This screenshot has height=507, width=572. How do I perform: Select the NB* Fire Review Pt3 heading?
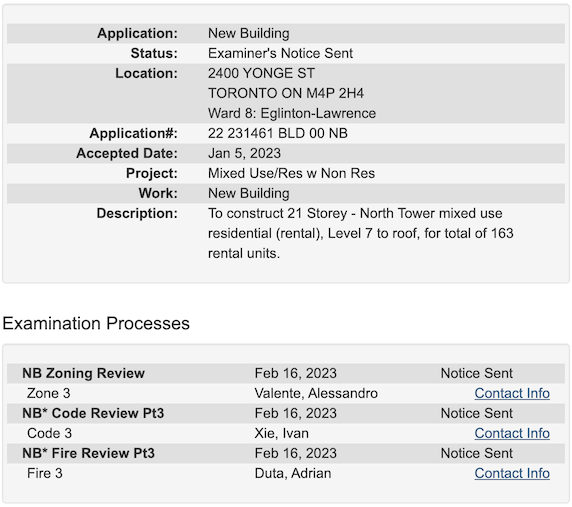click(x=88, y=453)
